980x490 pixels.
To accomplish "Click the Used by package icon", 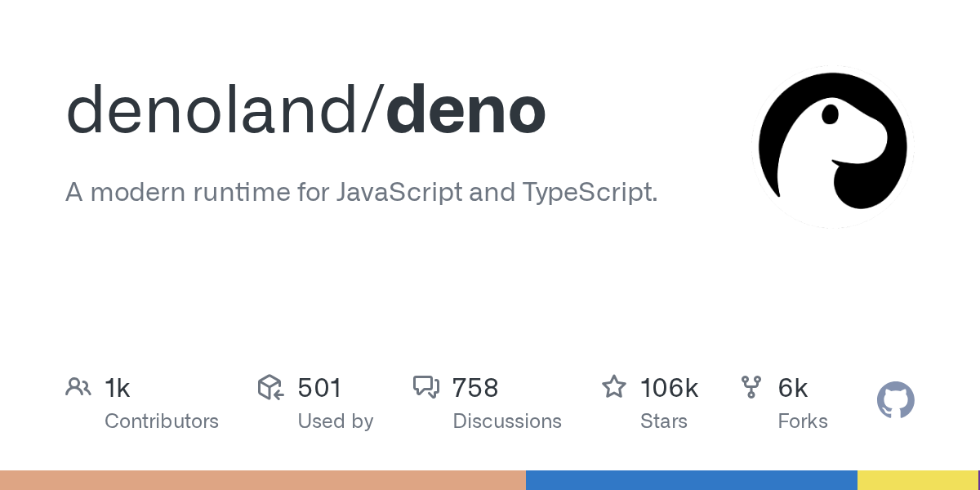I will tap(270, 387).
